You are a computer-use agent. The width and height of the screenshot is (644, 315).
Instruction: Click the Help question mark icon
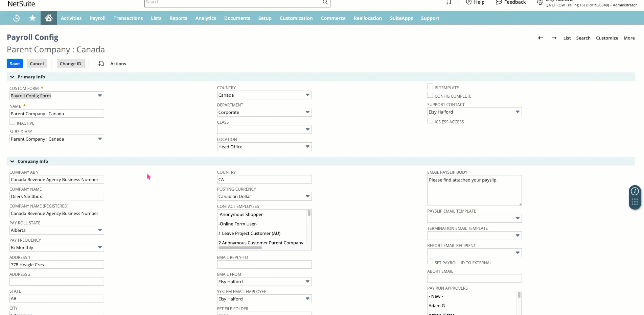click(x=468, y=2)
